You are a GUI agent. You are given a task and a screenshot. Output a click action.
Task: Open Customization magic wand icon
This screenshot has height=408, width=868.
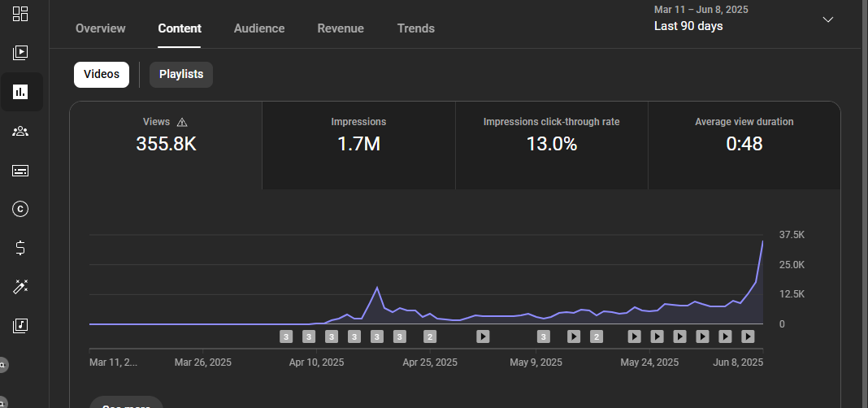pyautogui.click(x=21, y=287)
